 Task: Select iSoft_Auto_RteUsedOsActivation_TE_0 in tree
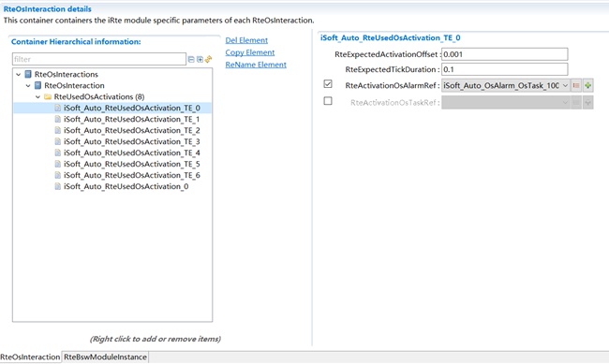[x=132, y=108]
